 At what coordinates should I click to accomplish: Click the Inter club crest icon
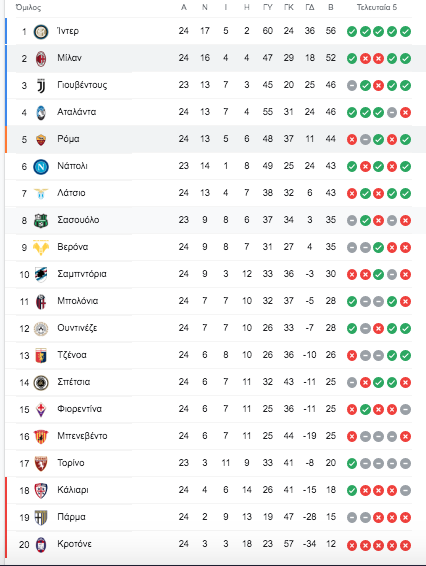41,32
